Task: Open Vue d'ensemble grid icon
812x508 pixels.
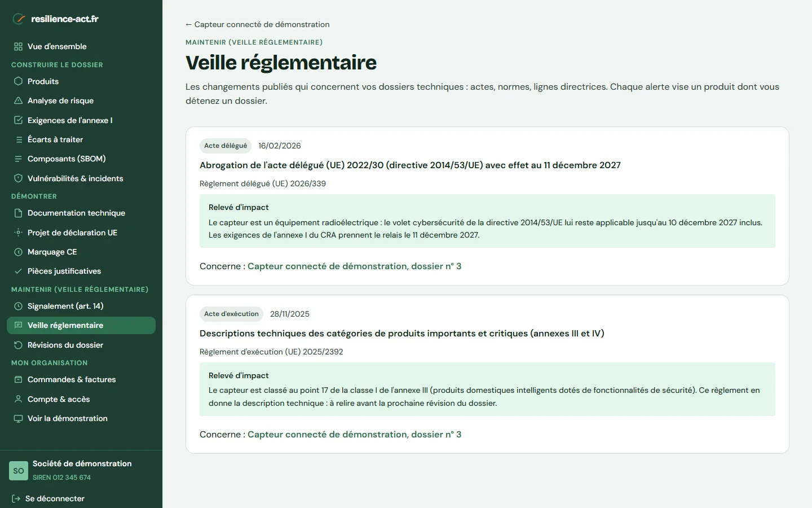Action: pyautogui.click(x=18, y=46)
